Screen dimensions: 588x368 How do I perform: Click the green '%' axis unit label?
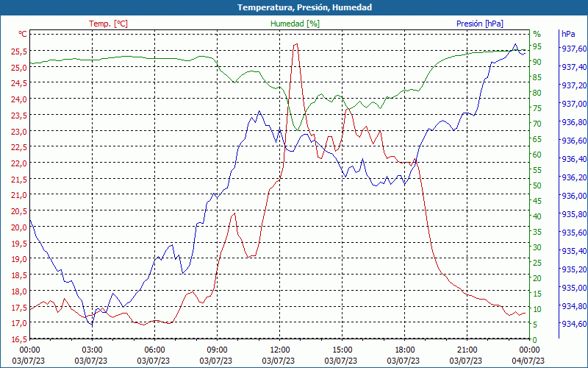537,34
